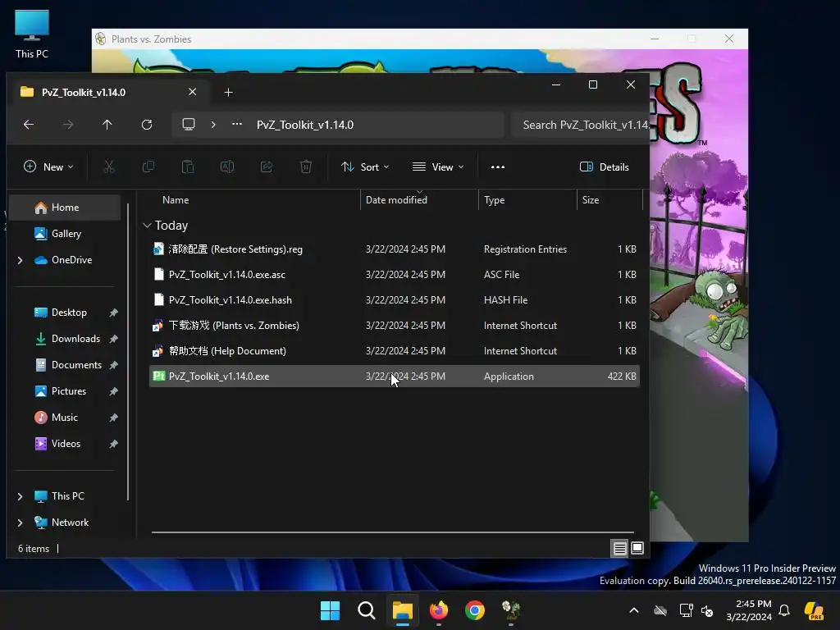Open Gallery in the navigation pane
Image resolution: width=840 pixels, height=630 pixels.
coord(66,234)
